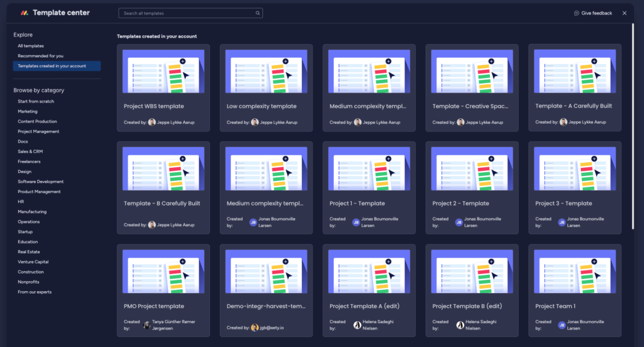Viewport: 644px width, 347px height.
Task: Open Template - B Carefully Built thumbnail
Action: [164, 168]
